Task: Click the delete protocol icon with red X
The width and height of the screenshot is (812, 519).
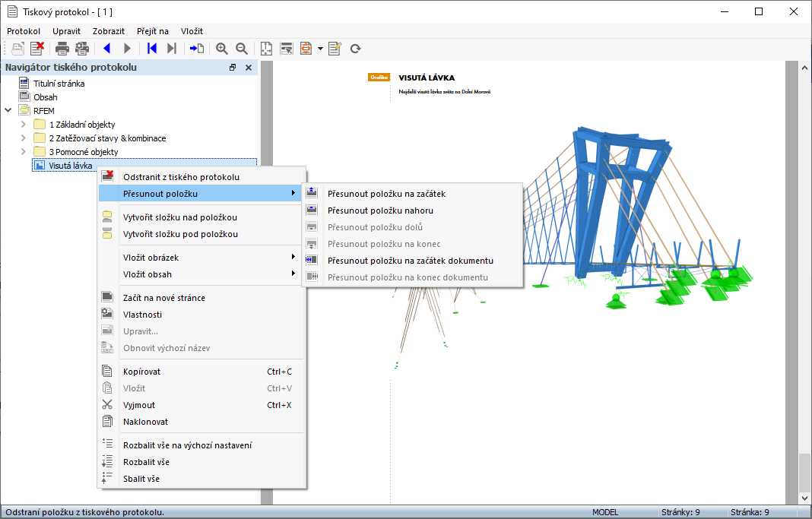Action: (36, 49)
